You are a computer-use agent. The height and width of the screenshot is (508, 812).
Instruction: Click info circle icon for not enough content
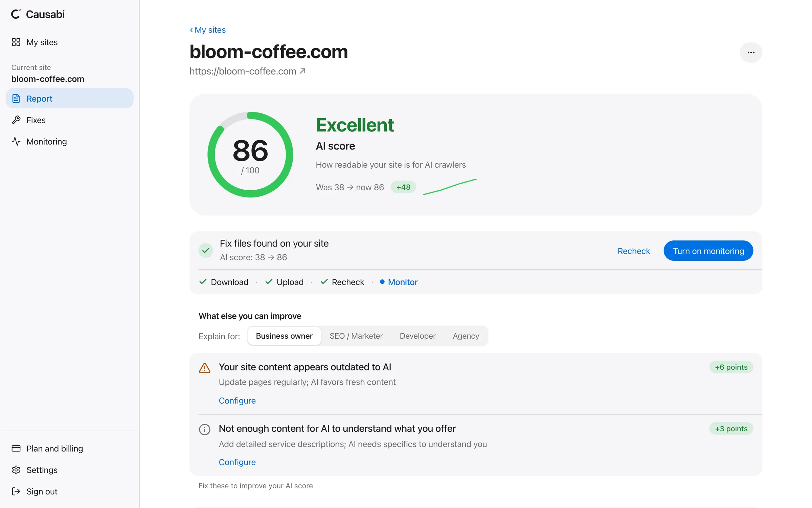205,429
